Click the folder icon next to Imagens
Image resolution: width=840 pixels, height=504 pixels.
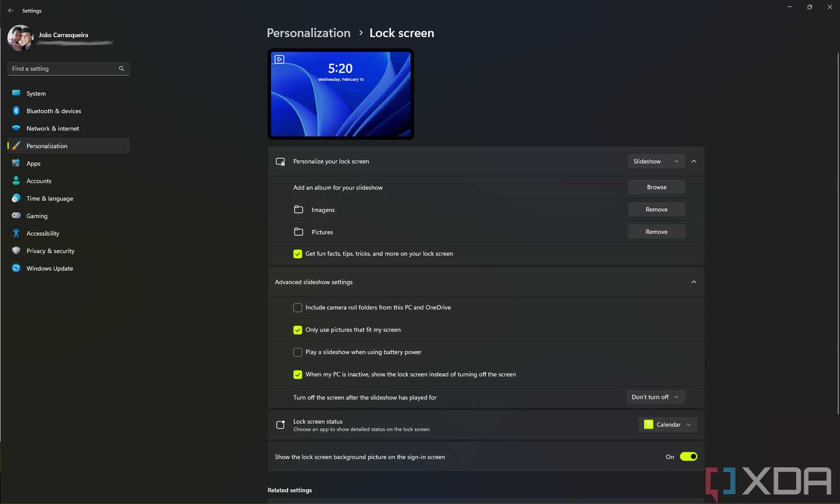pyautogui.click(x=299, y=209)
